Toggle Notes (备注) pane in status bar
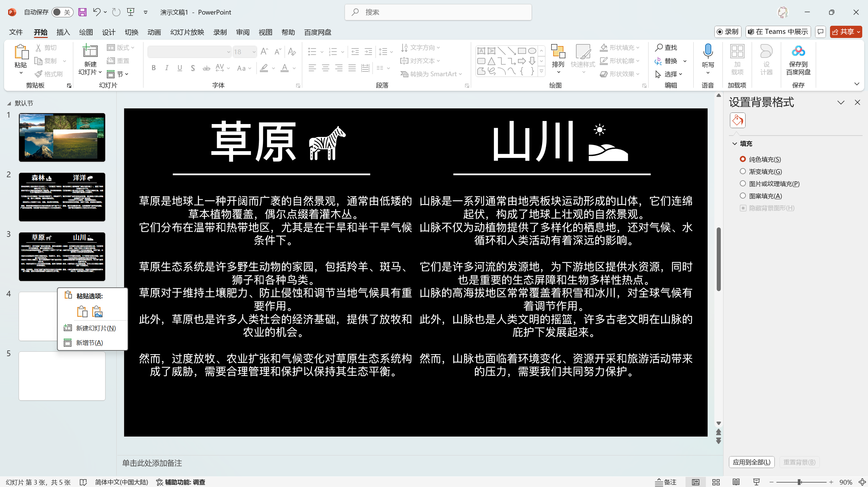Screen dimensions: 868x487 tap(666, 482)
